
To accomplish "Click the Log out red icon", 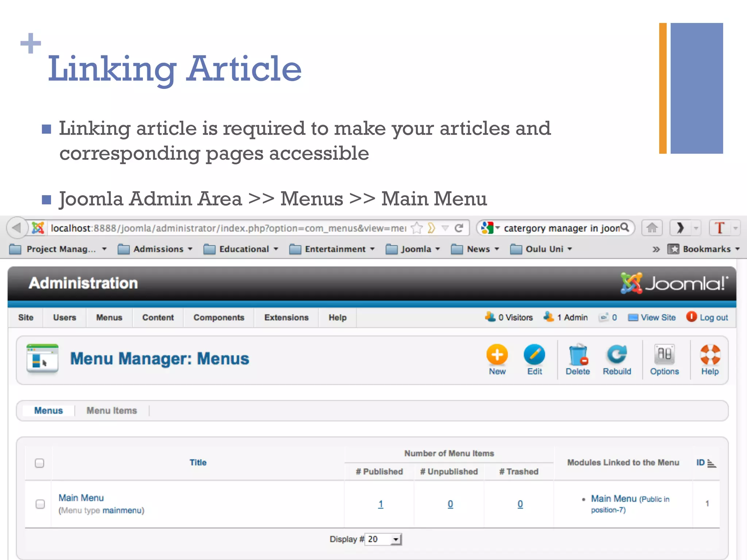I will (x=691, y=317).
